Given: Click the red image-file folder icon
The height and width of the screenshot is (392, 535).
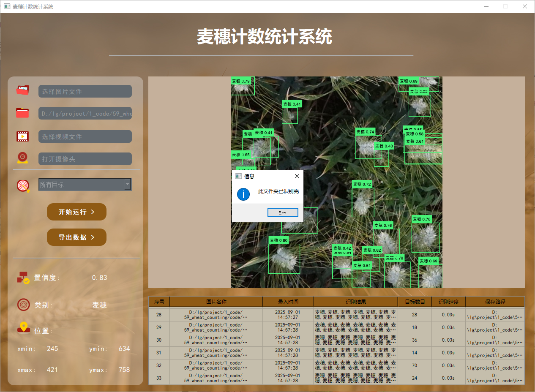Looking at the screenshot, I should (23, 90).
